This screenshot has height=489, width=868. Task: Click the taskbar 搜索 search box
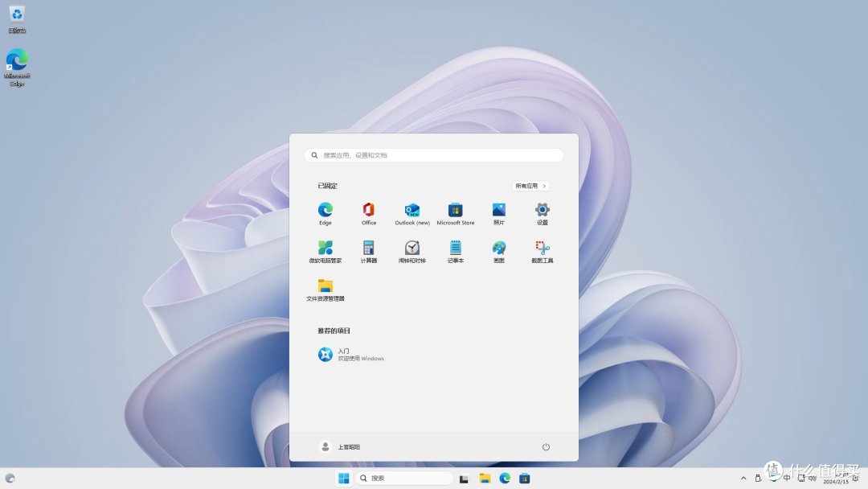404,478
